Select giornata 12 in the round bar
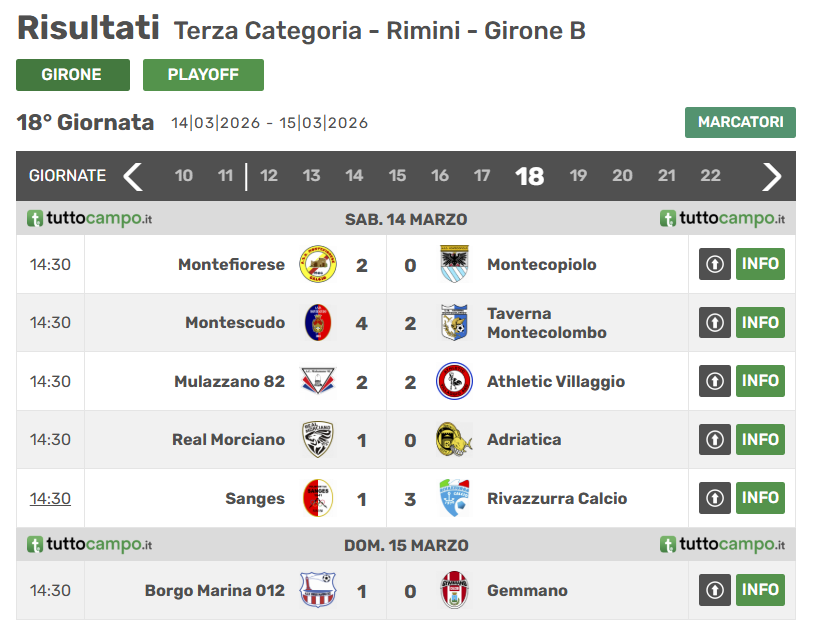Image resolution: width=814 pixels, height=637 pixels. point(268,175)
